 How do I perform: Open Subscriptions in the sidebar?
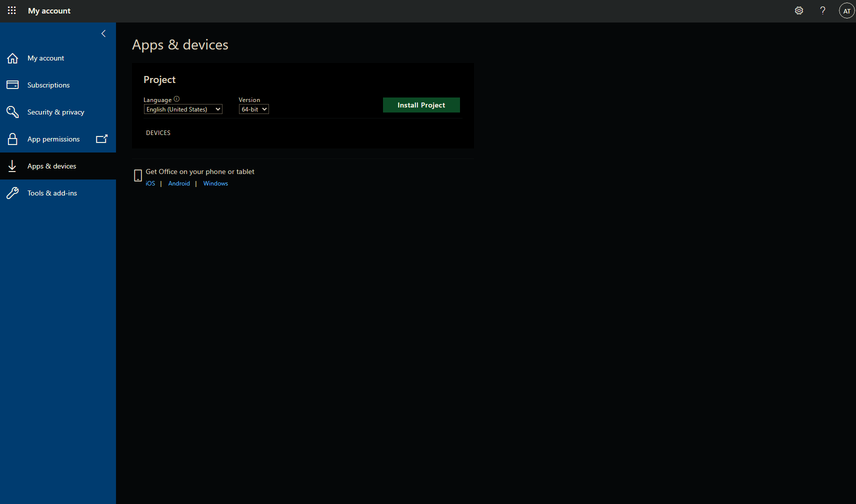click(x=58, y=85)
